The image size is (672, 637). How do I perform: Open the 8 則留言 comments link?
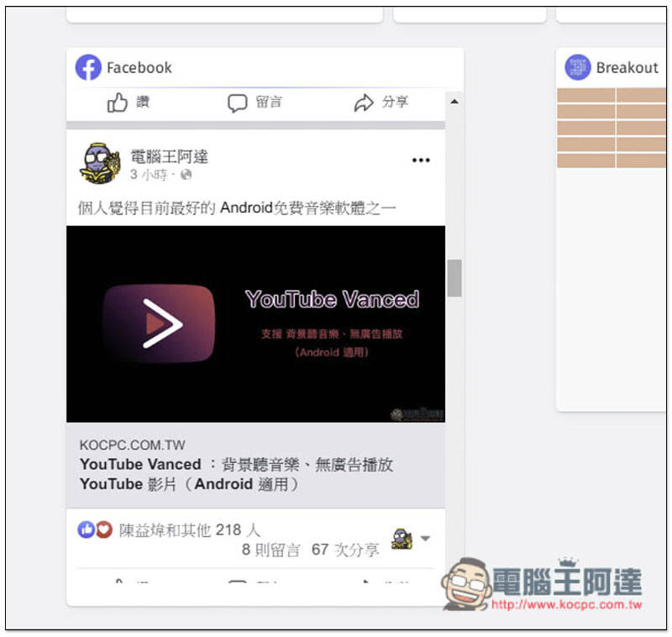pos(270,550)
